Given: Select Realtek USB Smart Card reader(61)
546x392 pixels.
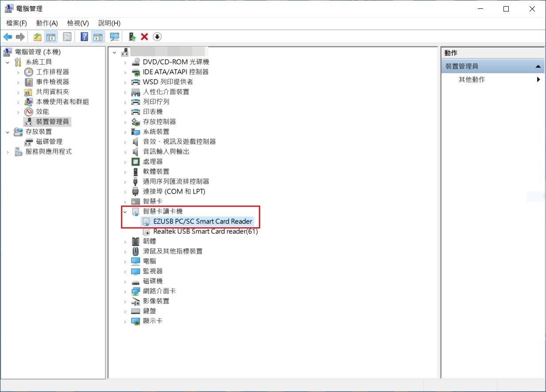Looking at the screenshot, I should click(205, 231).
